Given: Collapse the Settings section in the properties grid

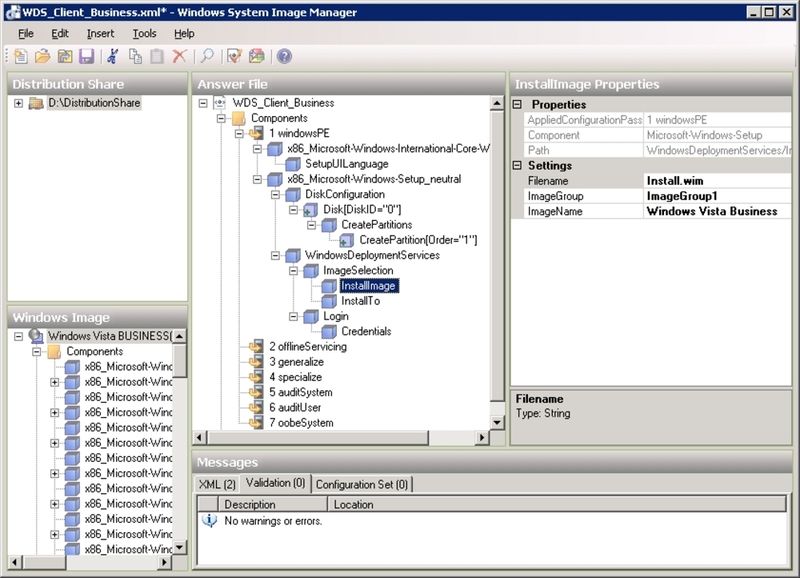Looking at the screenshot, I should [x=518, y=165].
